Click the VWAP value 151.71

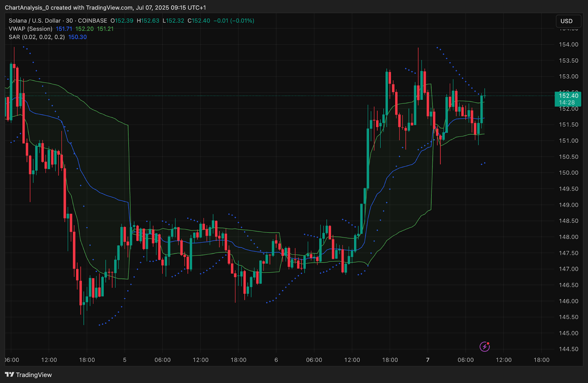click(64, 29)
